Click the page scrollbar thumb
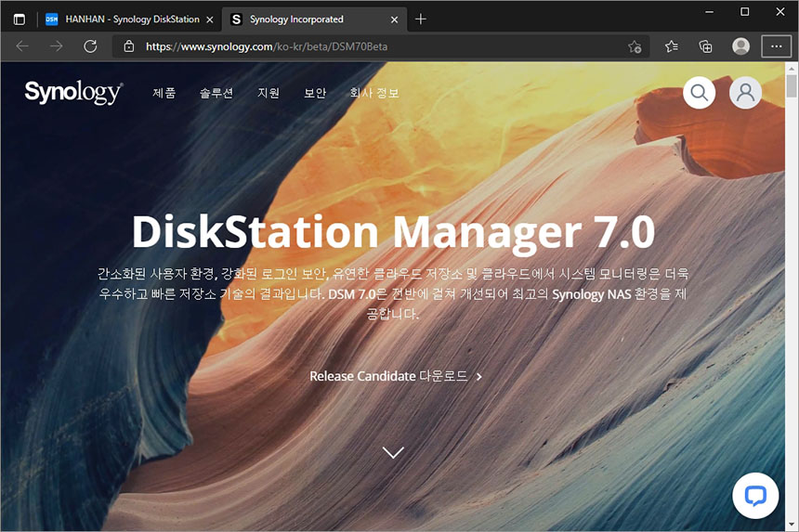799x532 pixels. [x=792, y=85]
